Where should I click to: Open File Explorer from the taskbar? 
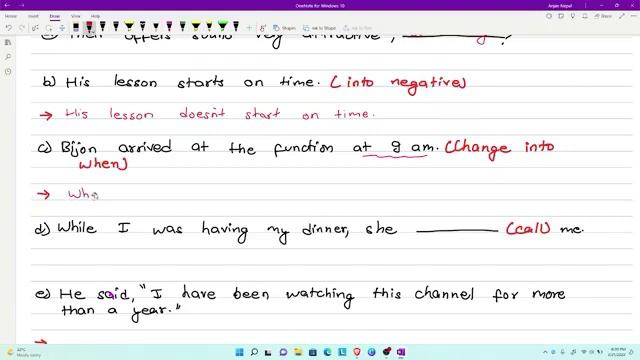pyautogui.click(x=298, y=352)
